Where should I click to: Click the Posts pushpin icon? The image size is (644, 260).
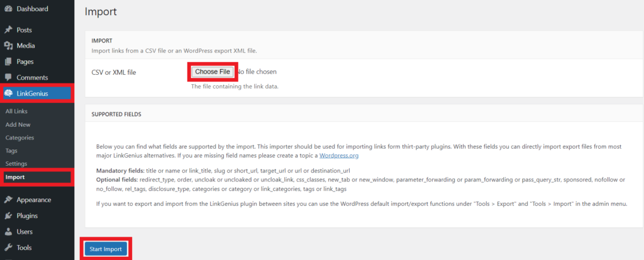(8, 30)
